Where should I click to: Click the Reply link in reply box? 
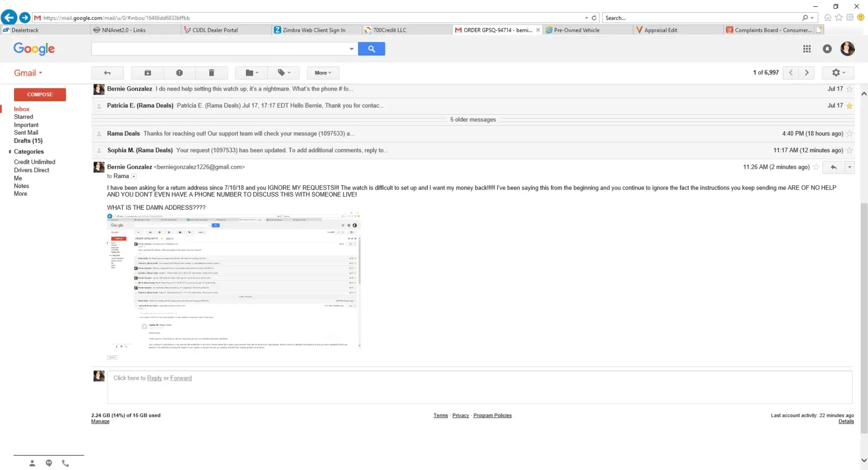[x=154, y=378]
